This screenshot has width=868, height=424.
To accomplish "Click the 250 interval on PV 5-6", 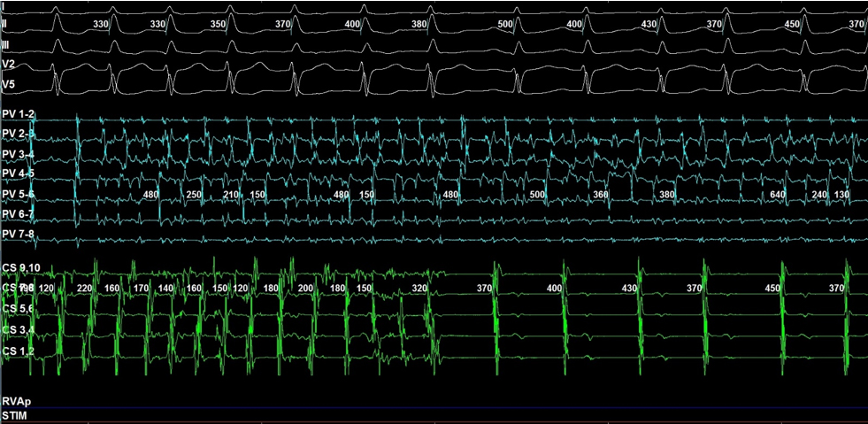I will (194, 195).
